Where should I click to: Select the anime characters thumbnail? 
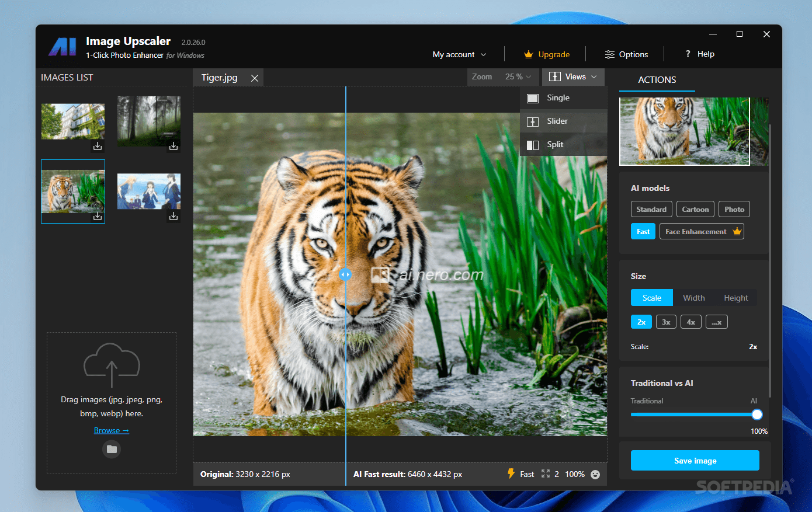click(x=149, y=191)
